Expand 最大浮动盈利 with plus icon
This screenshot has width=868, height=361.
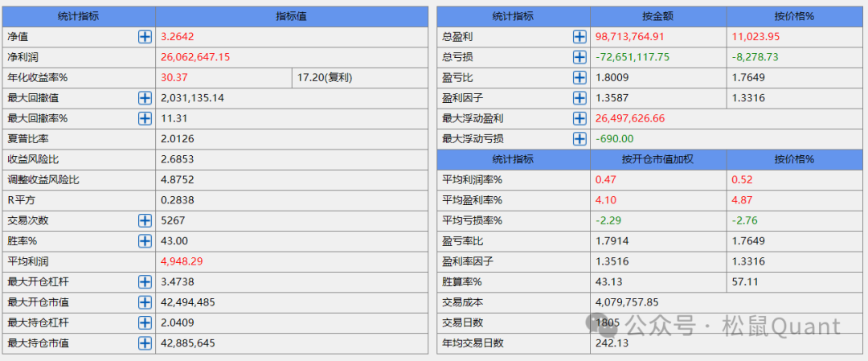(579, 118)
